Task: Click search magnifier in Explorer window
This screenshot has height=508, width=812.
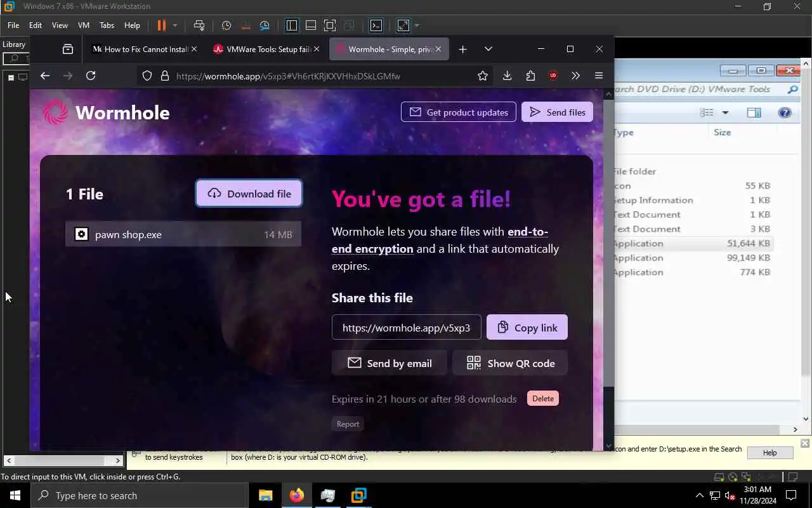Action: click(x=792, y=90)
